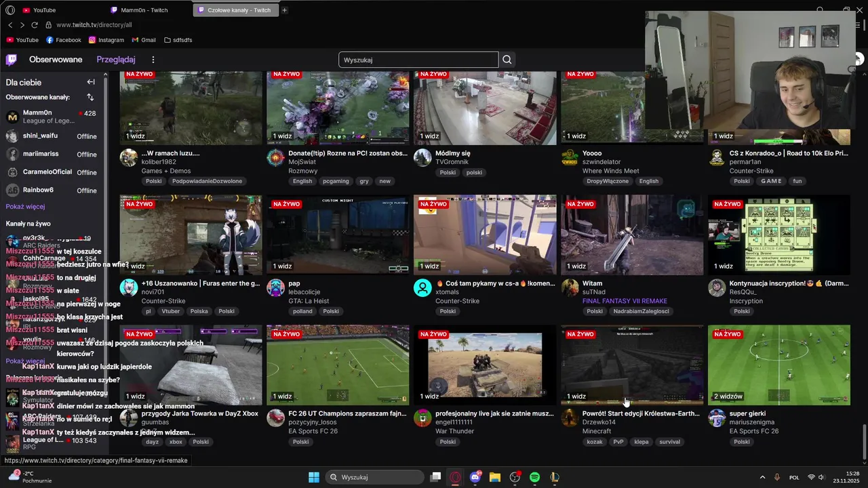Click ResQQu_ channel avatar

click(x=717, y=288)
